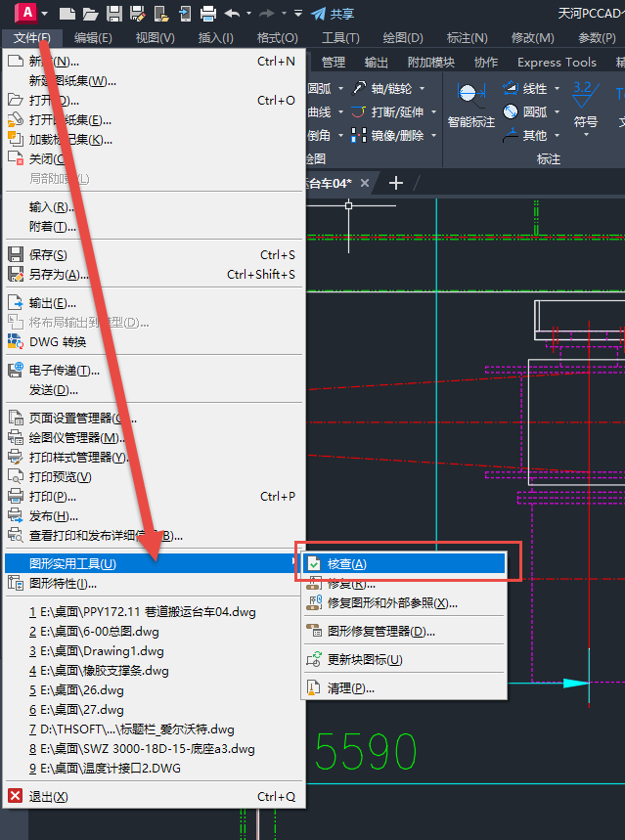Expand the Mirror/Delete (镜像/删除) dropdown
This screenshot has height=840, width=625.
tap(433, 135)
